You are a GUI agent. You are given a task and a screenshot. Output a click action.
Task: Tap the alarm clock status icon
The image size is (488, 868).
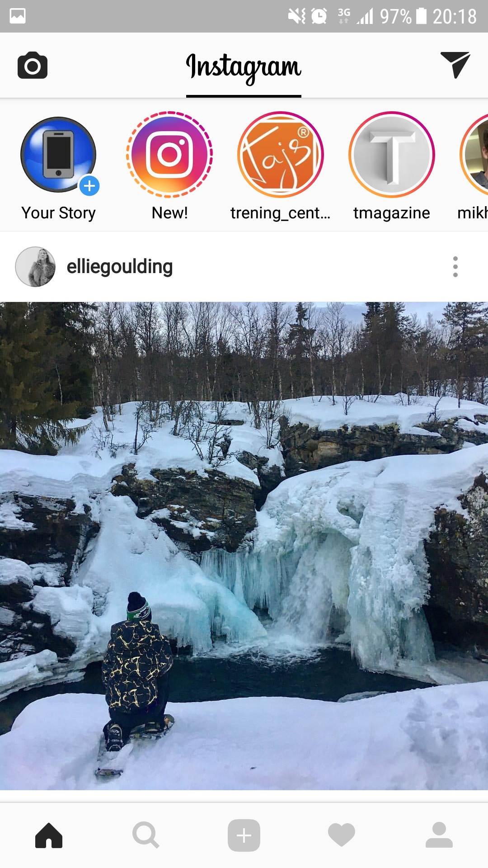(x=319, y=16)
